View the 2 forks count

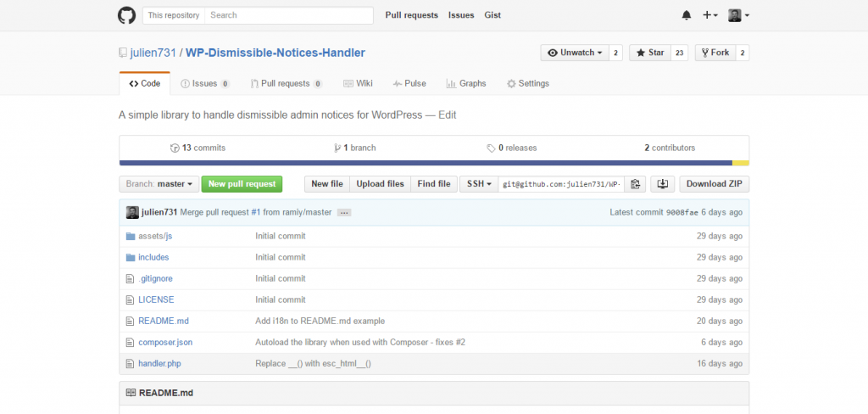(743, 53)
